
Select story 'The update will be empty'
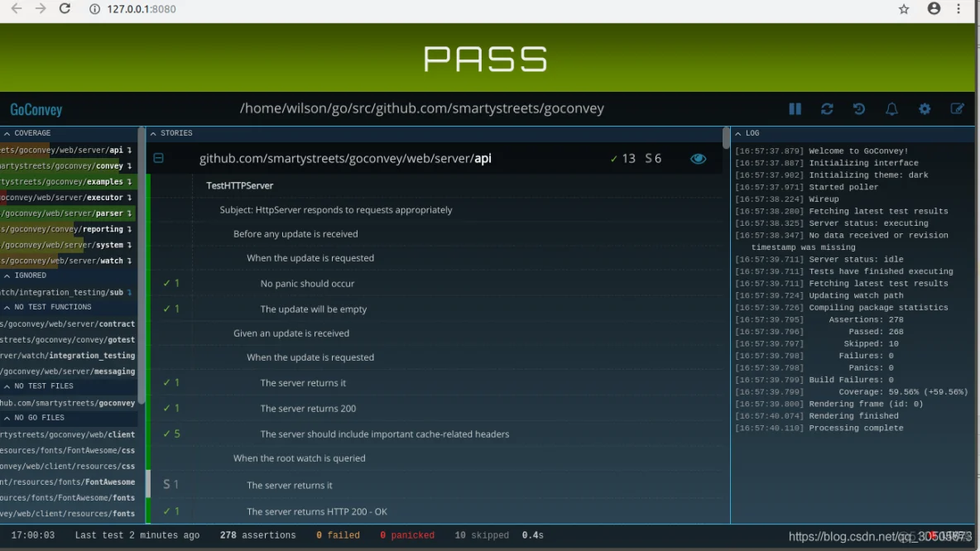(313, 309)
